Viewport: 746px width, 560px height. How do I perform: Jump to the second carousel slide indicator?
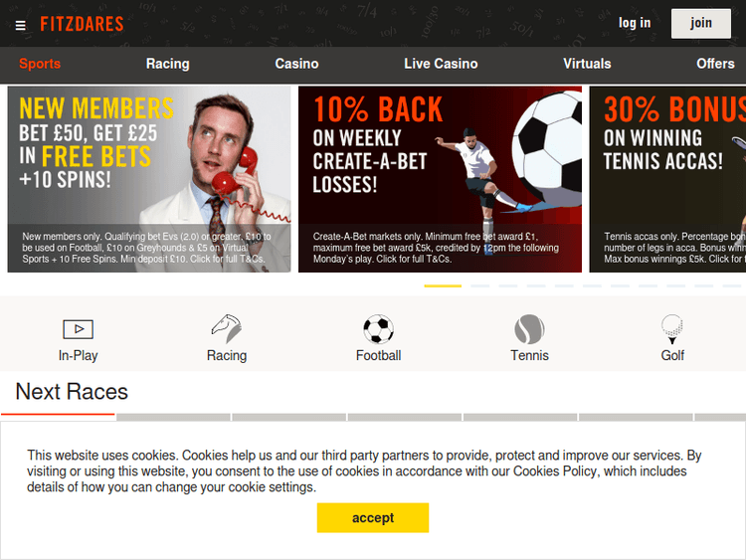(x=480, y=285)
